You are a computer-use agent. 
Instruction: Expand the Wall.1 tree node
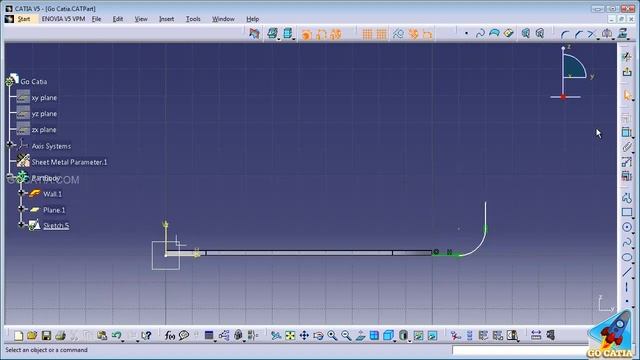pos(21,192)
